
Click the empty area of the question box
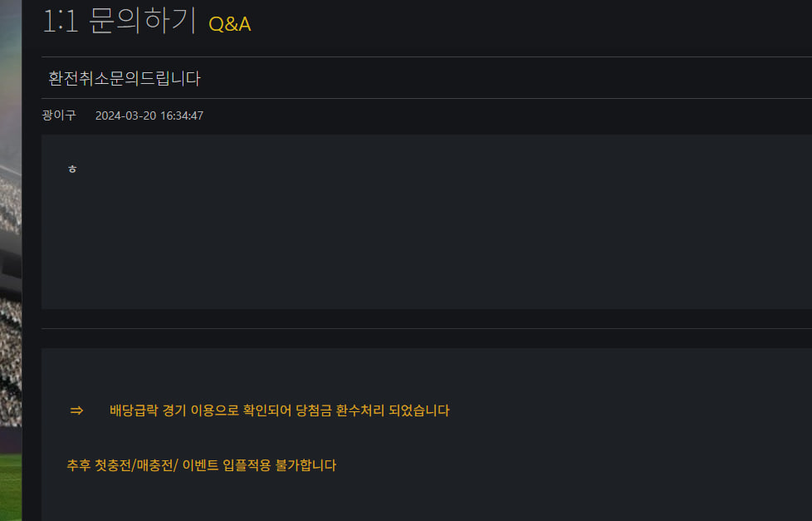(x=415, y=241)
